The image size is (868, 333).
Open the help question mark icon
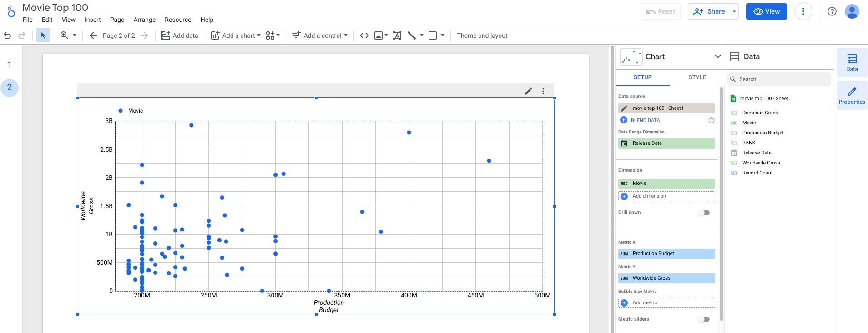(x=832, y=11)
